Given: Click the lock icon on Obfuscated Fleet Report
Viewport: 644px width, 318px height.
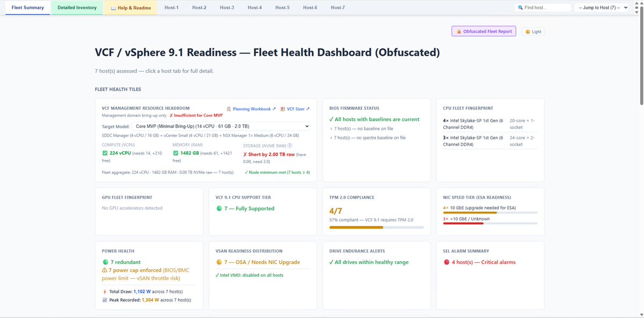Looking at the screenshot, I should click(459, 32).
